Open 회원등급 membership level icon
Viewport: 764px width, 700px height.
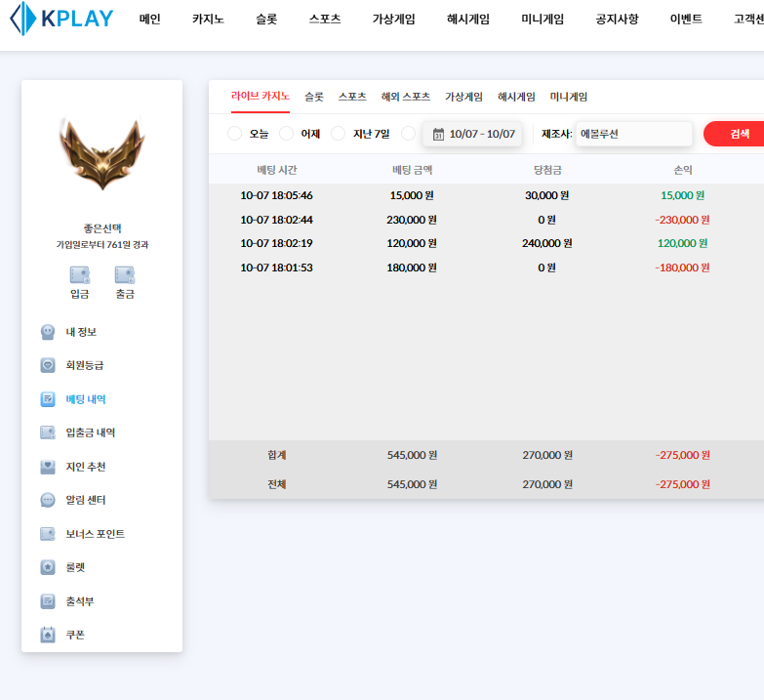pos(48,365)
